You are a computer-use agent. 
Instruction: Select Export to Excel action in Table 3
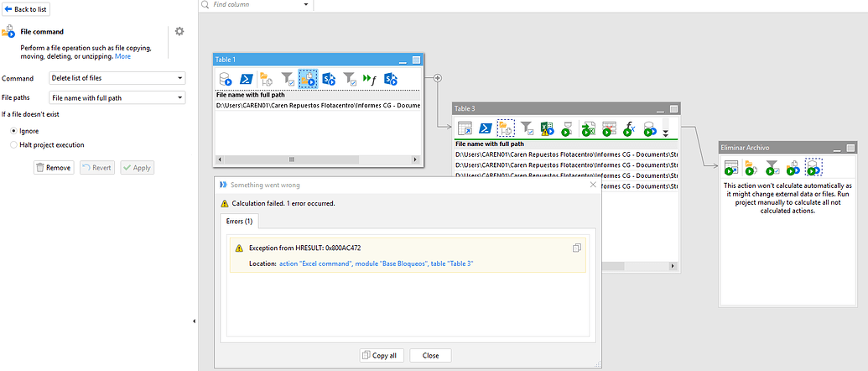(x=588, y=129)
